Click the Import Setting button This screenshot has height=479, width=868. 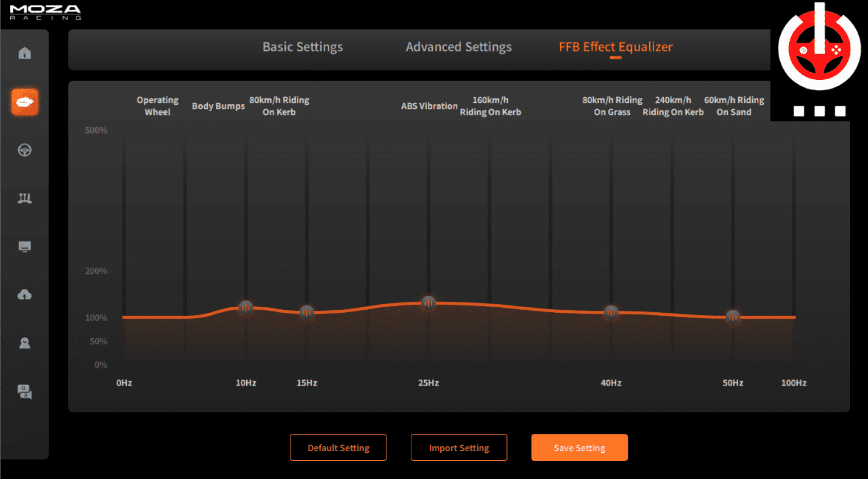click(459, 448)
